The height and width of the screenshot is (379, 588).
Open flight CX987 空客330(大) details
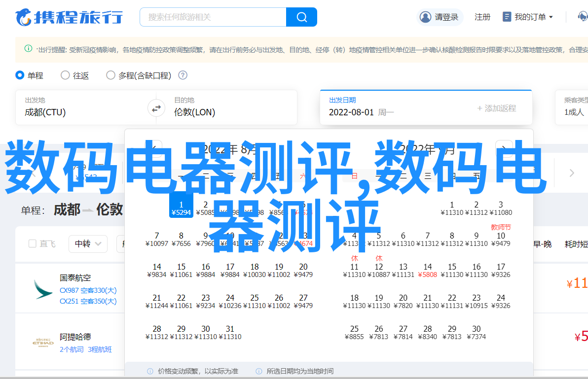point(88,290)
